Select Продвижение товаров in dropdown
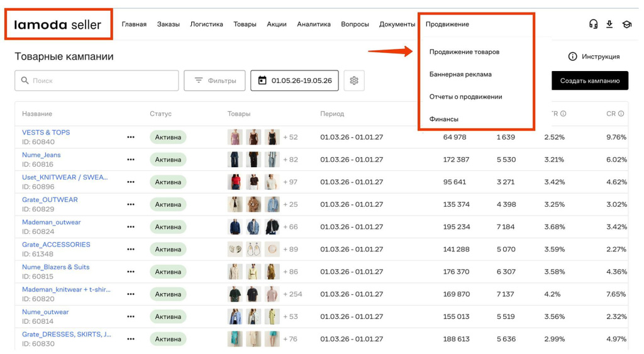The width and height of the screenshot is (644, 354). coord(465,52)
